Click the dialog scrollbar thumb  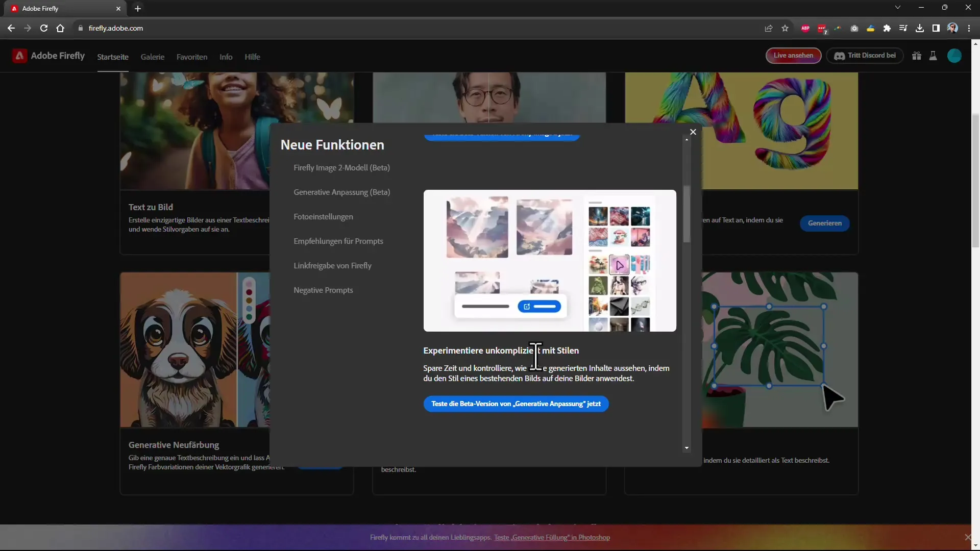pyautogui.click(x=687, y=214)
